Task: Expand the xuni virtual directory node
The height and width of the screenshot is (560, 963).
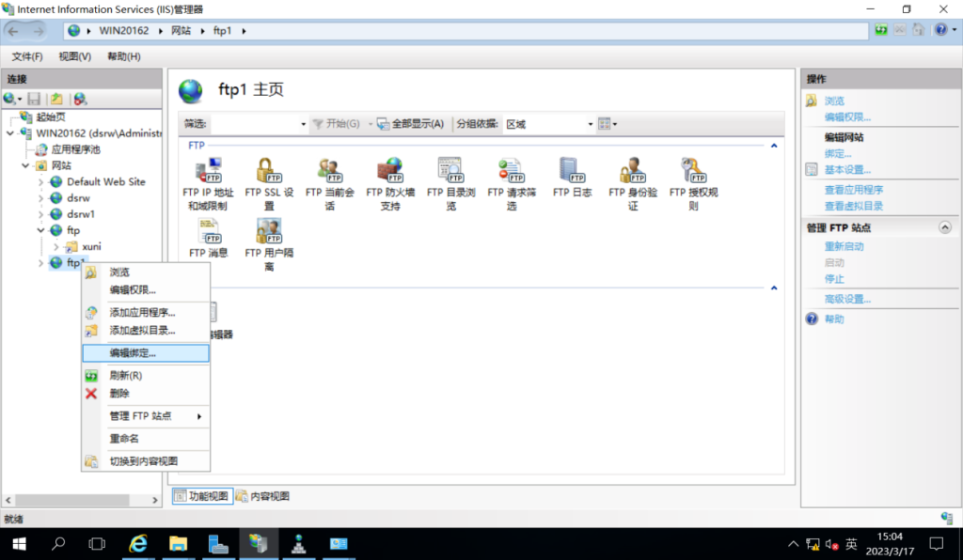Action: (x=56, y=246)
